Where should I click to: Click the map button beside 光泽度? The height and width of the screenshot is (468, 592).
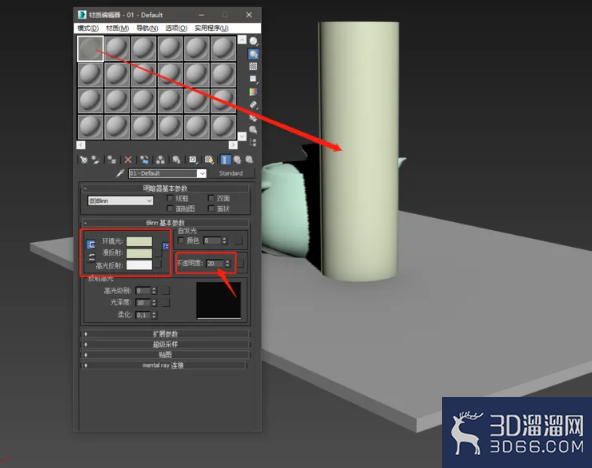pos(166,302)
